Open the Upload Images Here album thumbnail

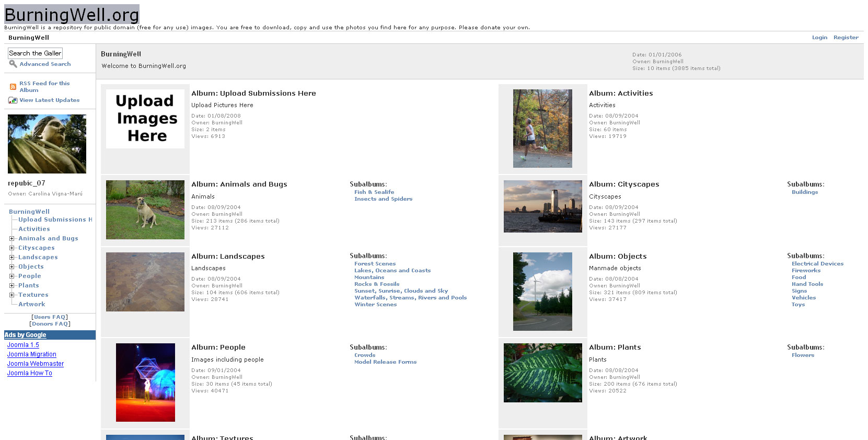click(x=145, y=119)
